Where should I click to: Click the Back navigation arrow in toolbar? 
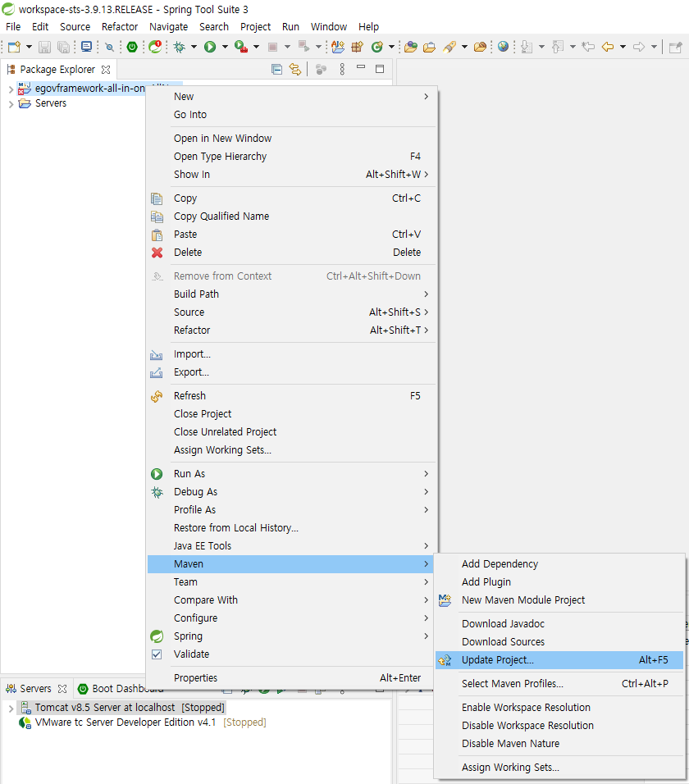[608, 47]
